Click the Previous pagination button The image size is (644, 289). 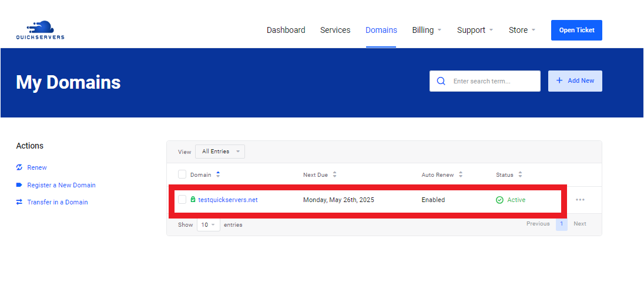538,224
